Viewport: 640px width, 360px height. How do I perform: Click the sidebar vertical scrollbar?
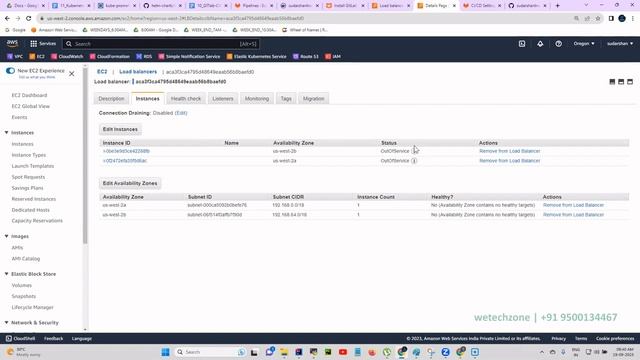click(85, 155)
